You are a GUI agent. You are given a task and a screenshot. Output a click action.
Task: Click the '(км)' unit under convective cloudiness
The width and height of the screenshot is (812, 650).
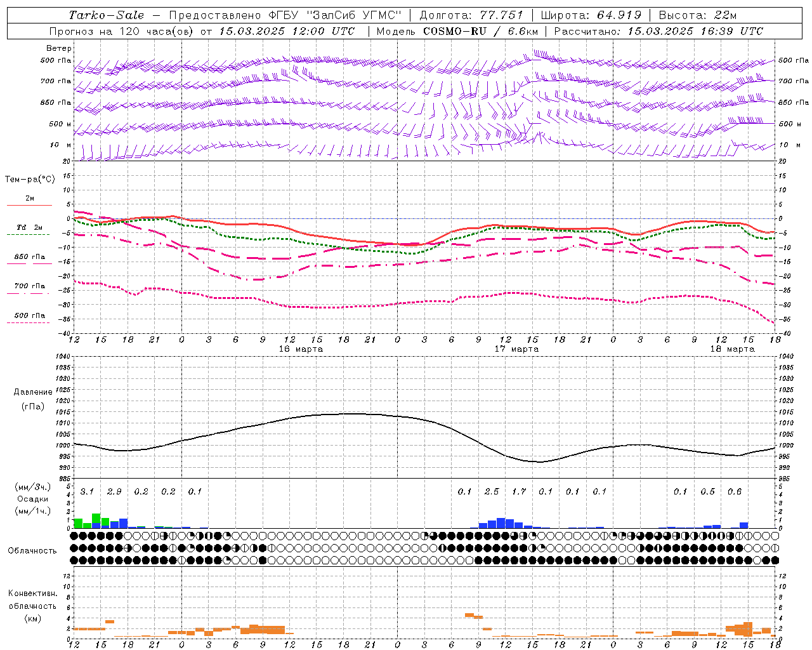coord(33,618)
